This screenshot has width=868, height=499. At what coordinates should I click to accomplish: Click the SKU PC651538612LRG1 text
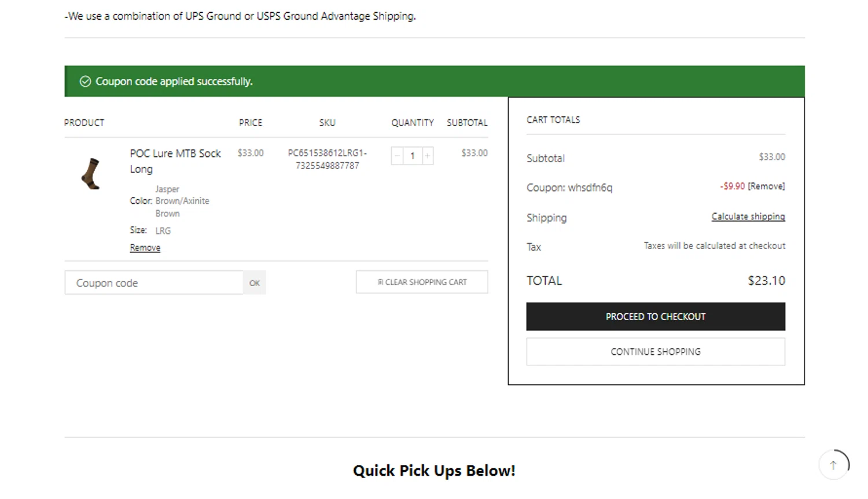(328, 159)
